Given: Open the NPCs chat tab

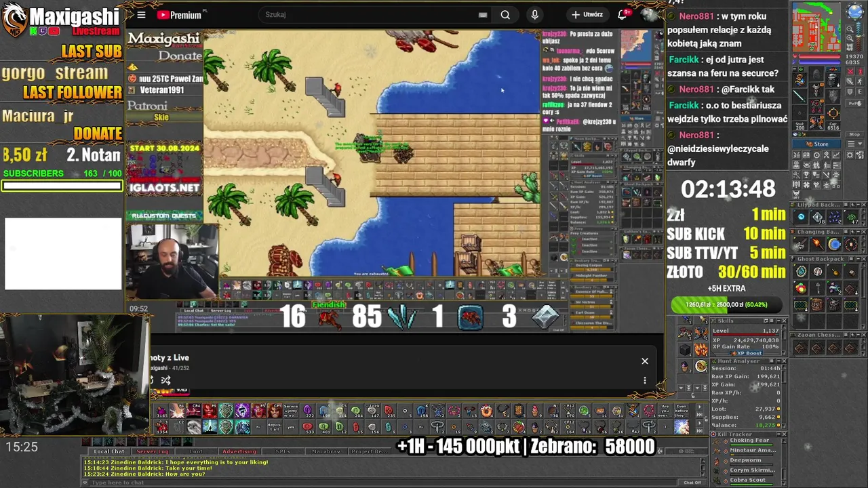Looking at the screenshot, I should pyautogui.click(x=283, y=451).
